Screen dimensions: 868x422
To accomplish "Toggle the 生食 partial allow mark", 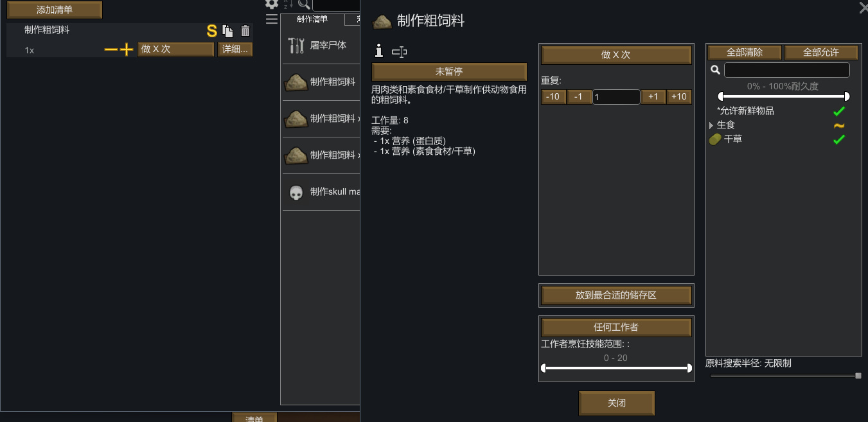I will pyautogui.click(x=838, y=125).
